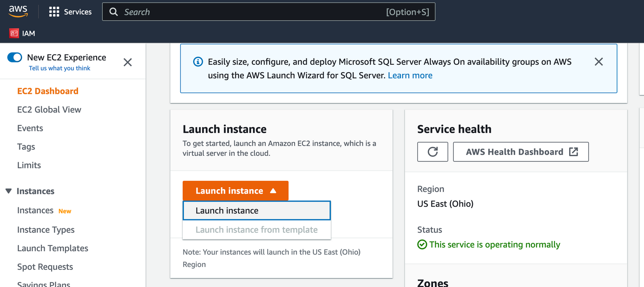Click the magnifier icon in search bar

(x=114, y=12)
